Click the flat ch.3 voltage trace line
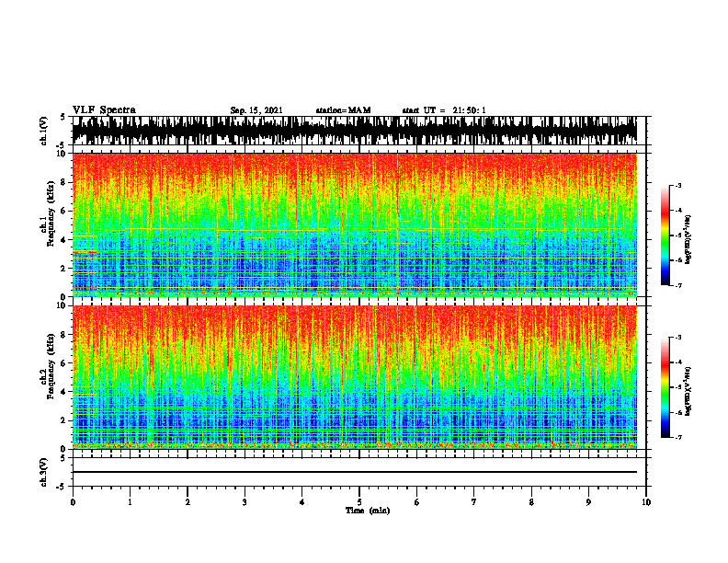This screenshot has height=563, width=728. (355, 472)
